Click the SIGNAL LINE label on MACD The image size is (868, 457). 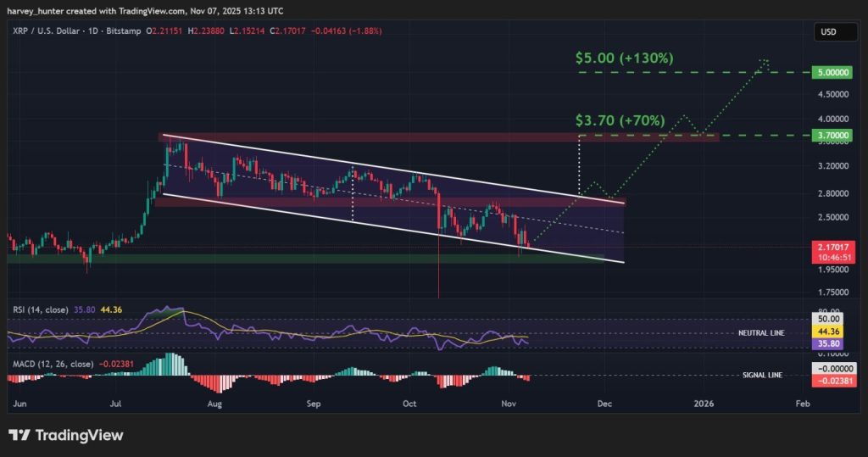759,375
